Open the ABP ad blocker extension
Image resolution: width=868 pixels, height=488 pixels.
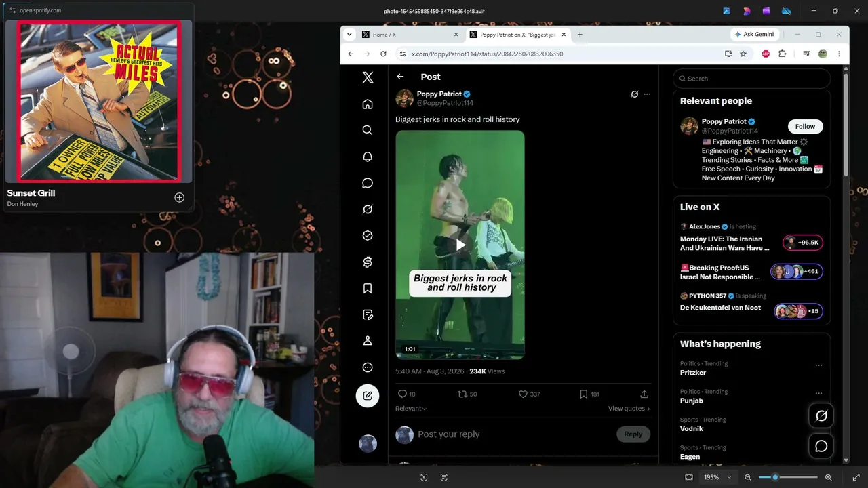(x=766, y=54)
